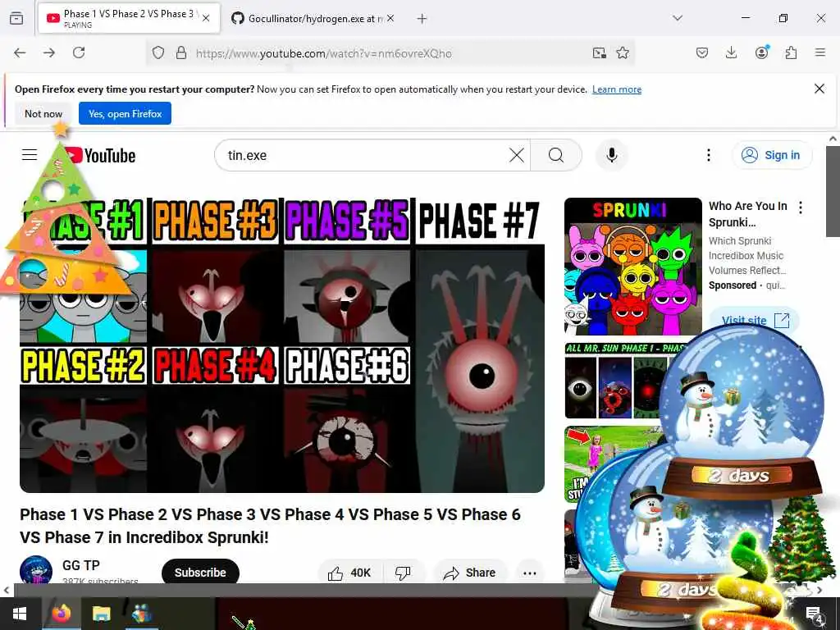840x630 pixels.
Task: Click the Not now button
Action: pyautogui.click(x=43, y=113)
